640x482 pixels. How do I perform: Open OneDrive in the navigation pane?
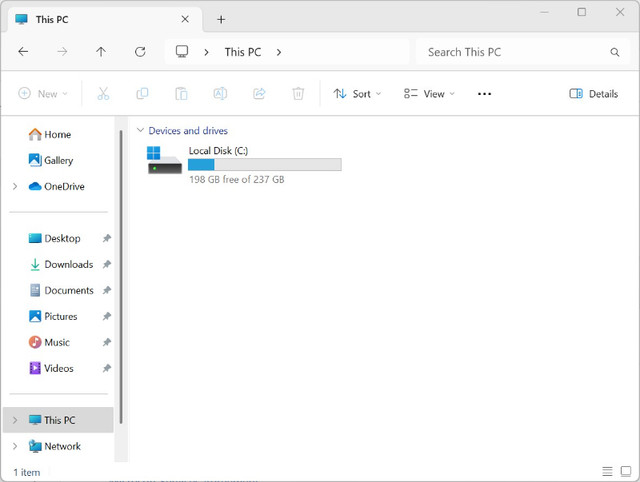tap(56, 187)
